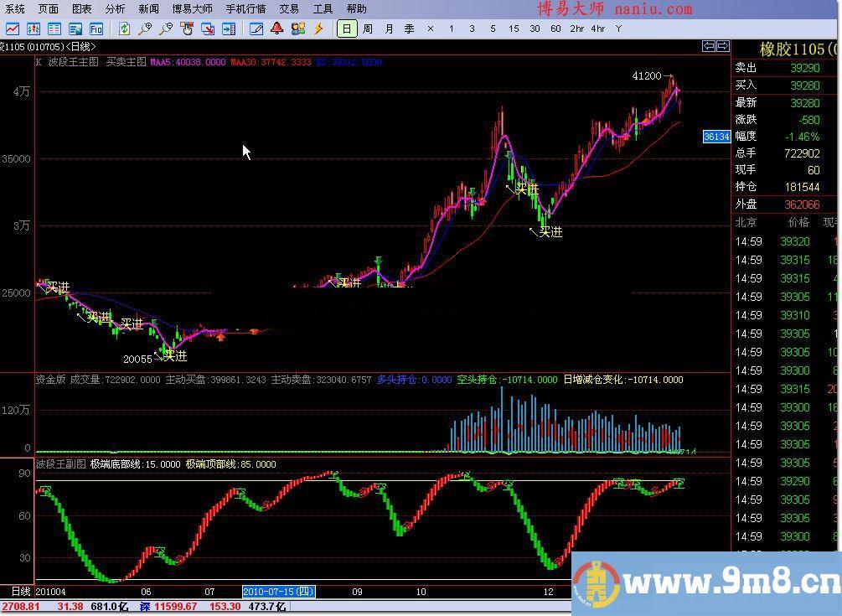Click the left arrow panel navigation button
The height and width of the screenshot is (616, 842).
coord(709,46)
